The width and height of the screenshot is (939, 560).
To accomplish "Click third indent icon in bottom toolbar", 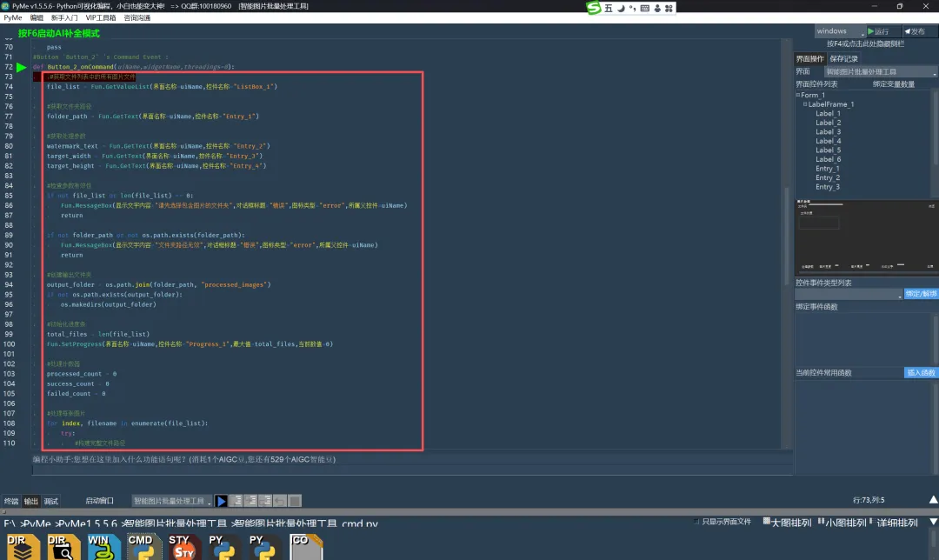I will coord(265,501).
